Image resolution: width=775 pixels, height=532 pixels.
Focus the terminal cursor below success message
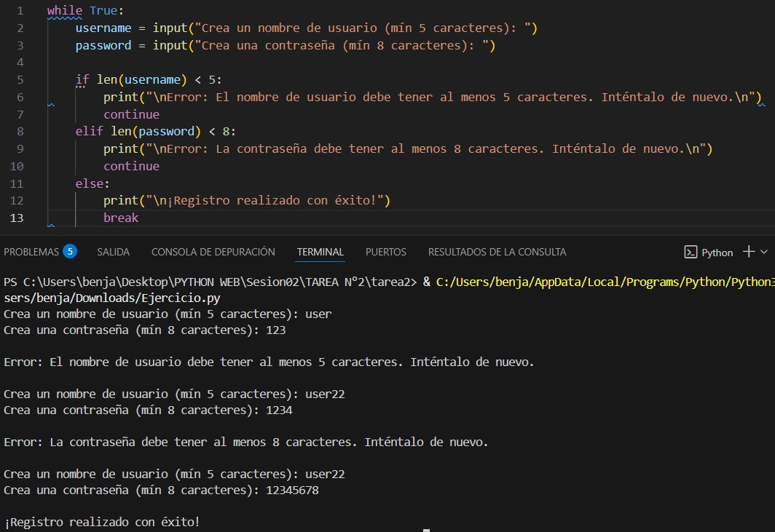click(x=426, y=531)
